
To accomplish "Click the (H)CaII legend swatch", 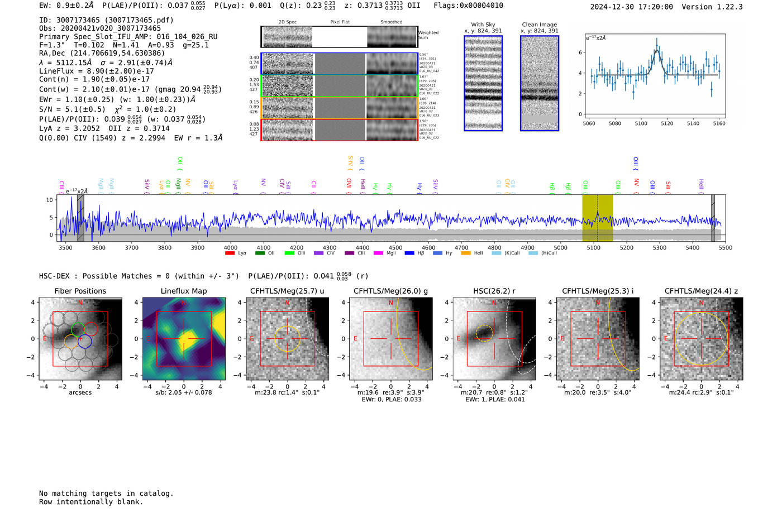I will click(x=533, y=253).
